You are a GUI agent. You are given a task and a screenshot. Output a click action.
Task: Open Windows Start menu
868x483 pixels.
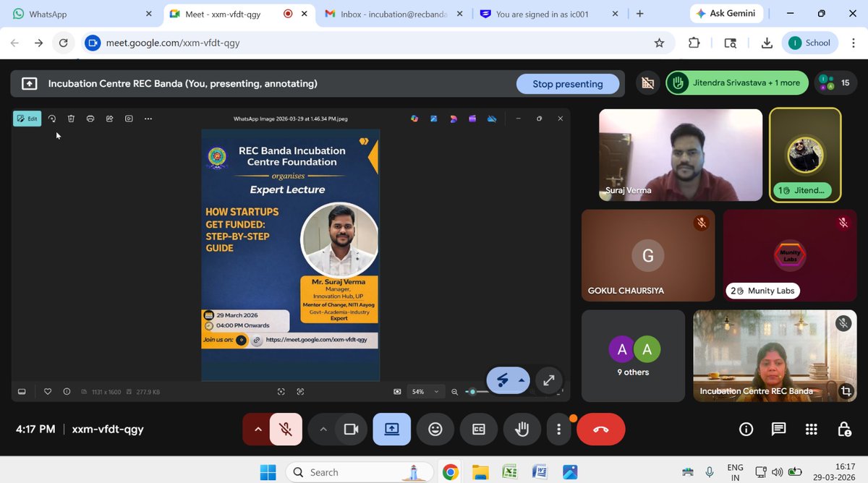coord(268,472)
